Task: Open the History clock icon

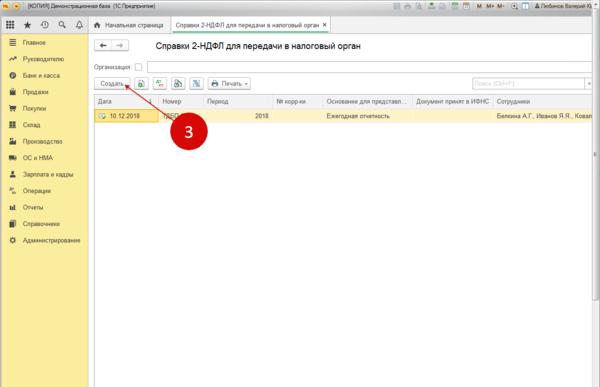Action: 45,25
